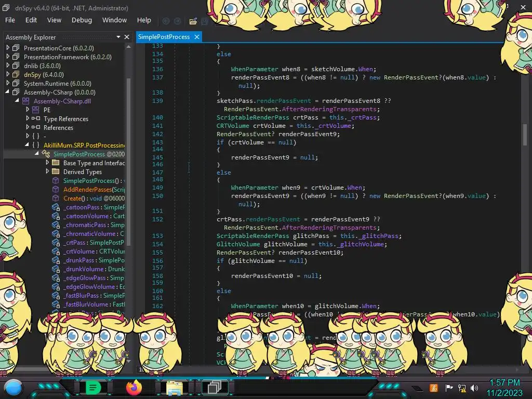Expand the dnlib (3.6.0.0) node

pos(8,65)
